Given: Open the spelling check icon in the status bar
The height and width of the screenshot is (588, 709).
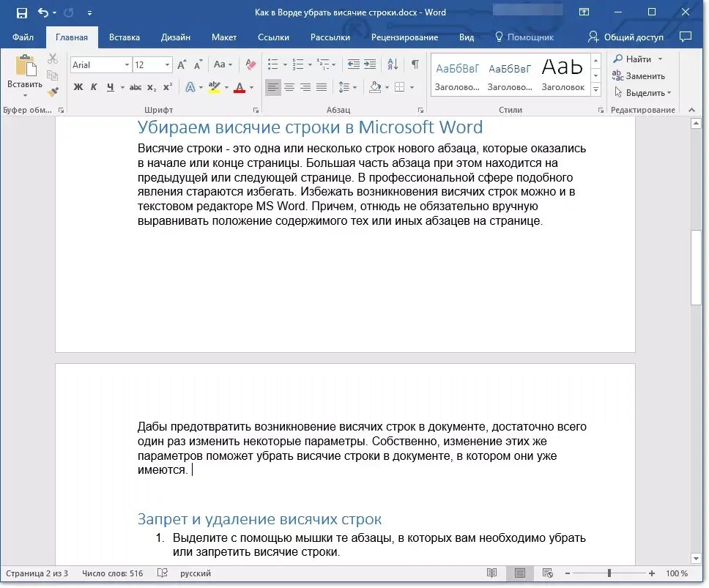Looking at the screenshot, I should [163, 573].
